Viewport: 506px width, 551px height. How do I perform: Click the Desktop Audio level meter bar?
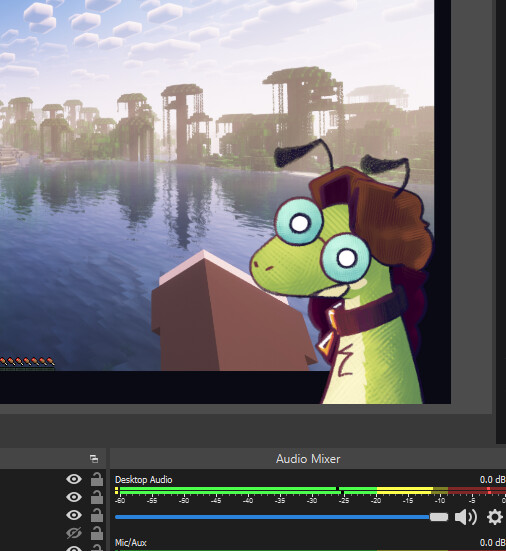tap(310, 491)
